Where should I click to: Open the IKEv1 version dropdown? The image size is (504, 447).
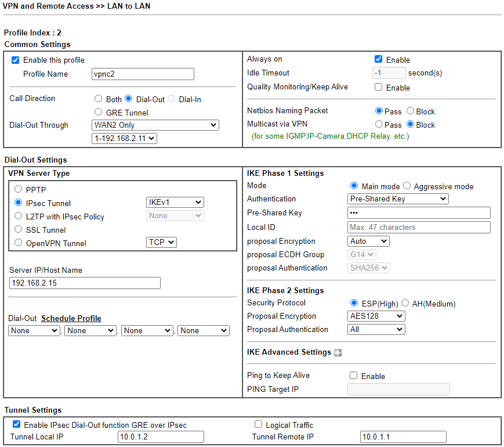[175, 203]
